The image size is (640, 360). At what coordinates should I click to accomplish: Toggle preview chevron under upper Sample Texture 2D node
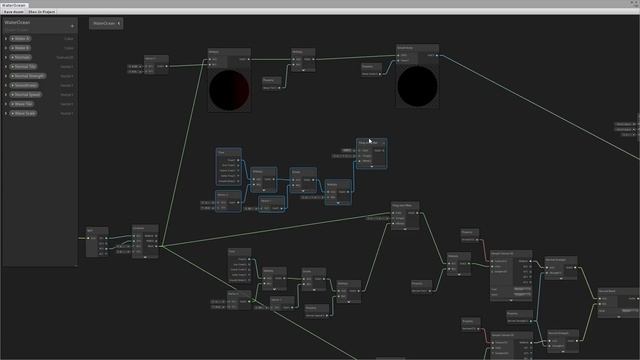[x=511, y=300]
